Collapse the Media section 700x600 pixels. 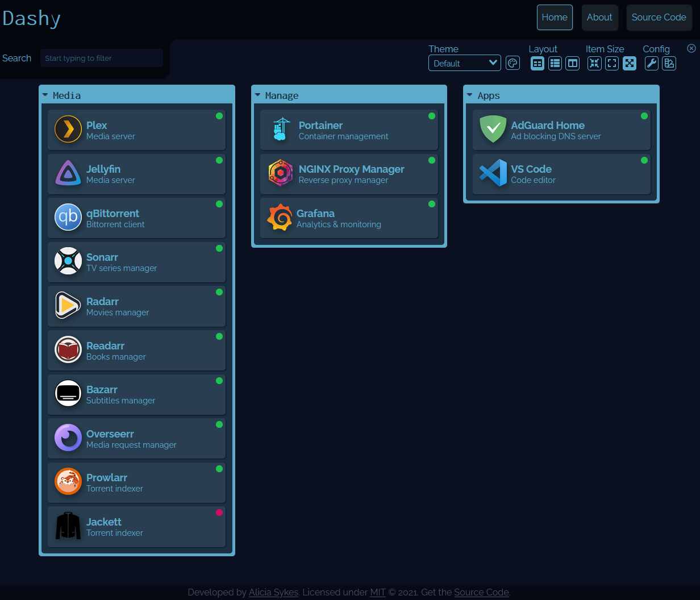point(45,95)
